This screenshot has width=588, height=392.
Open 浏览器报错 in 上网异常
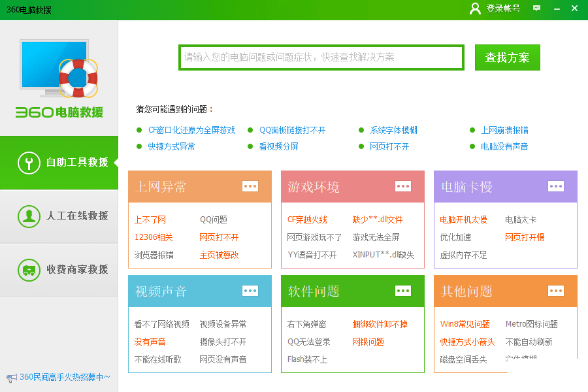154,255
